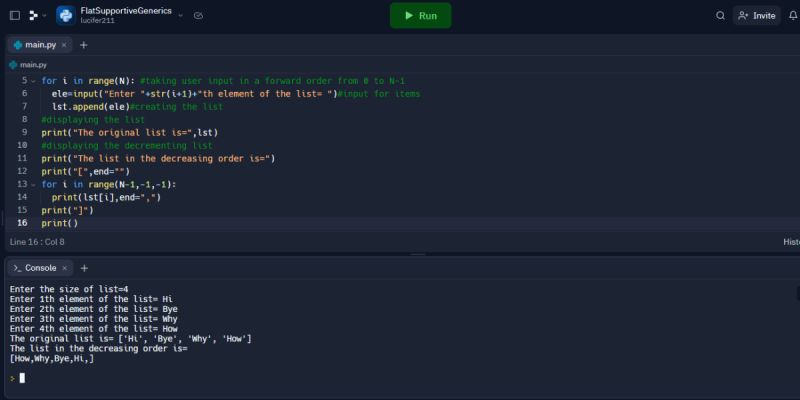The width and height of the screenshot is (800, 400).
Task: Click the print("]") code line
Action: [67, 210]
